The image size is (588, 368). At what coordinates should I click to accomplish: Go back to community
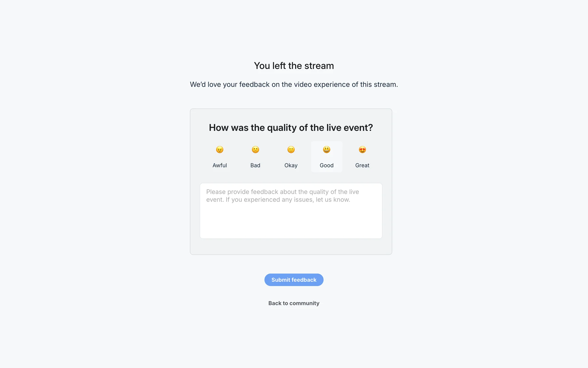point(294,303)
